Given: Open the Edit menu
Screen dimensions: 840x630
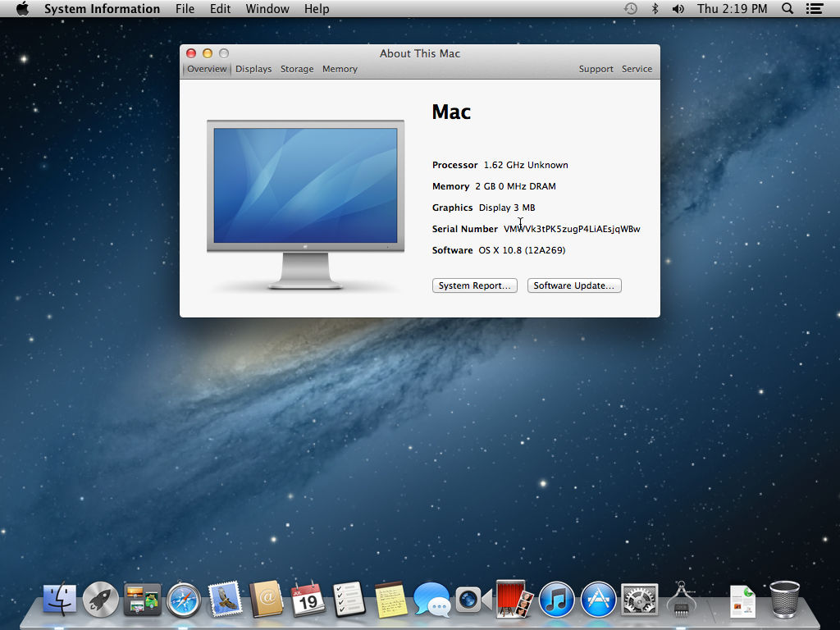Looking at the screenshot, I should click(220, 8).
